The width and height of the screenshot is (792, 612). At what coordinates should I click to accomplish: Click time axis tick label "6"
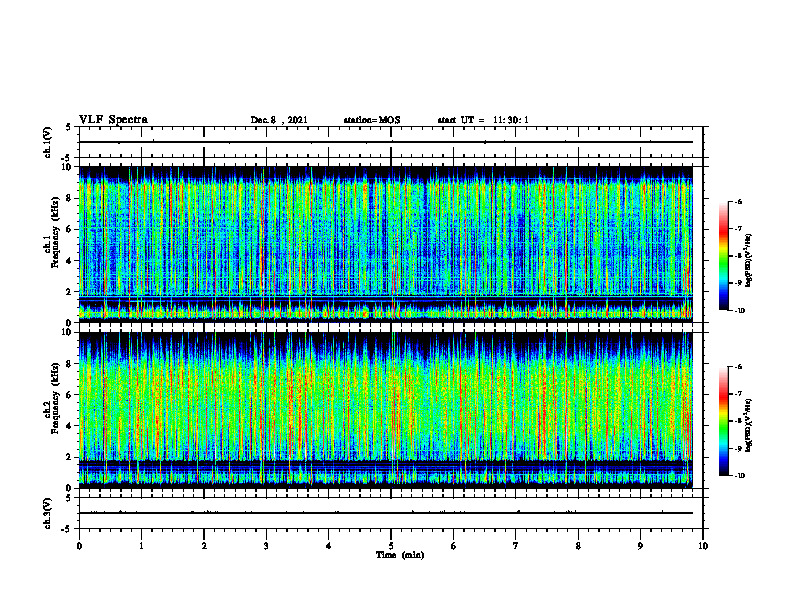454,546
